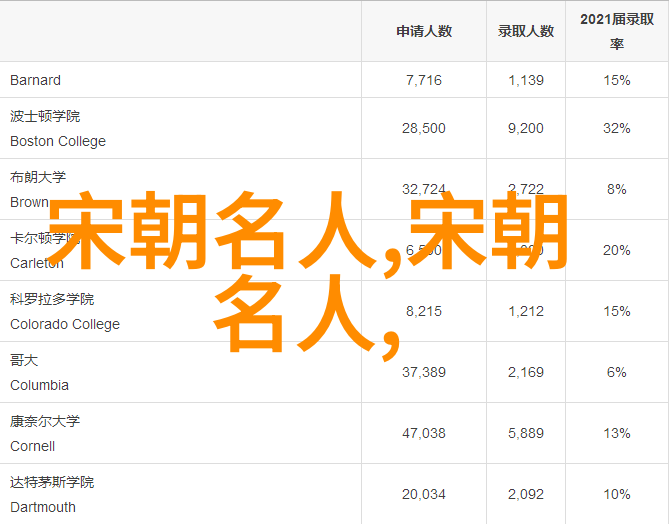Select admitted count 1,139
Viewport: 670px width, 524px height.
point(526,80)
